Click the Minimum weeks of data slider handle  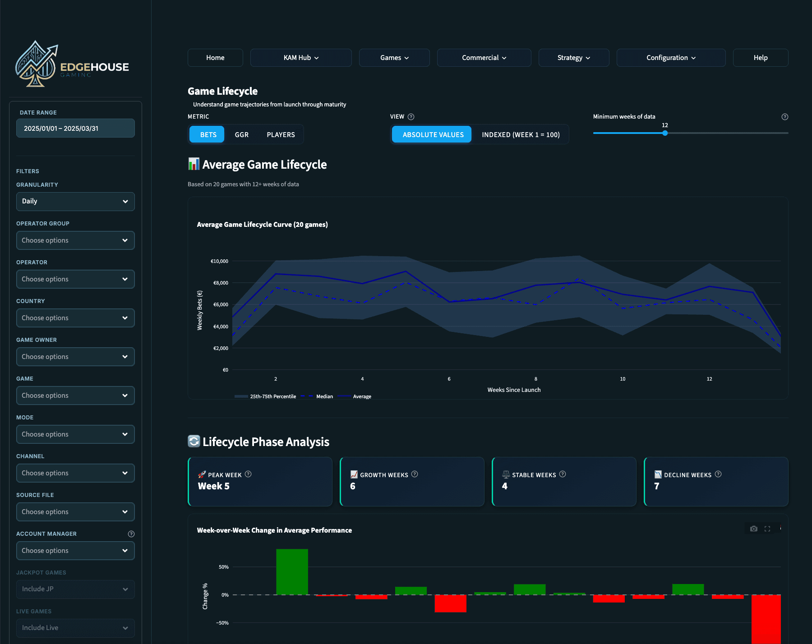point(665,133)
